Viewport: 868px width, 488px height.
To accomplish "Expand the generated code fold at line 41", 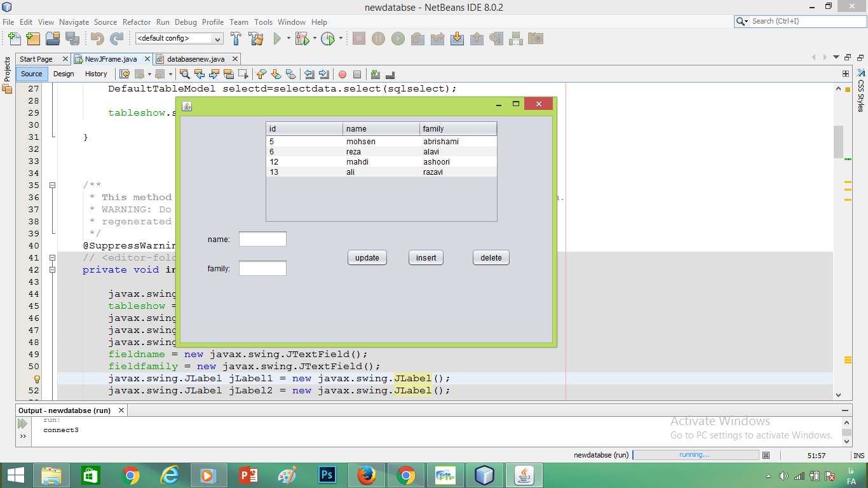I will pyautogui.click(x=52, y=258).
